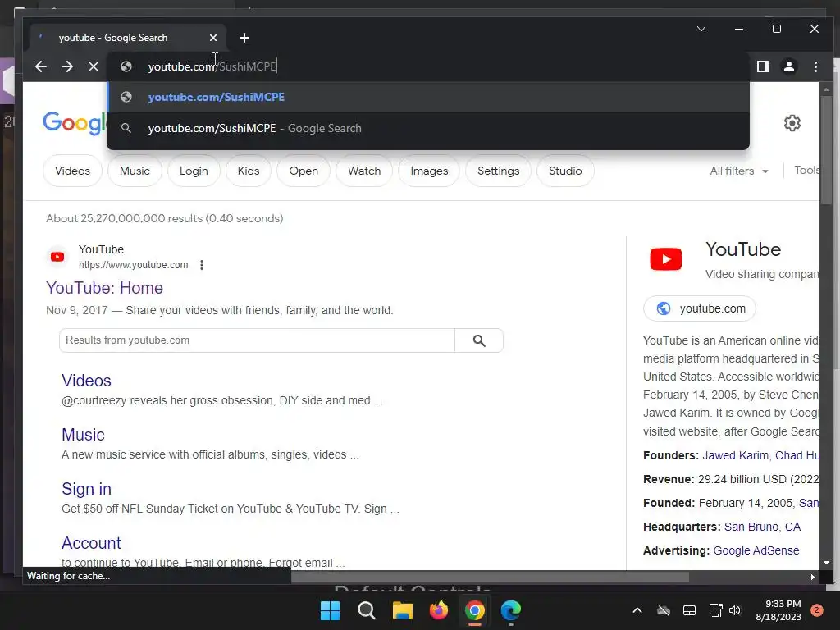
Task: Click the horizontal scrollbar thumb
Action: click(x=490, y=577)
